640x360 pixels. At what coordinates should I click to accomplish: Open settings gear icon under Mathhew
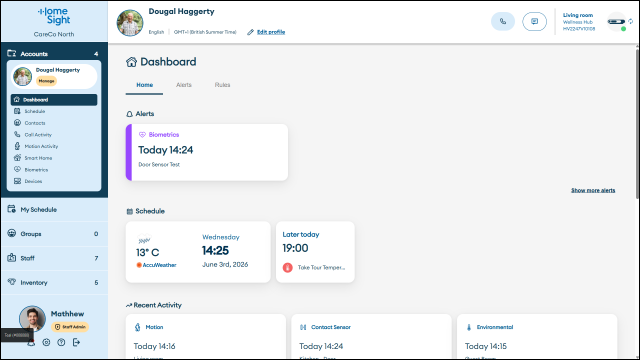[x=46, y=342]
